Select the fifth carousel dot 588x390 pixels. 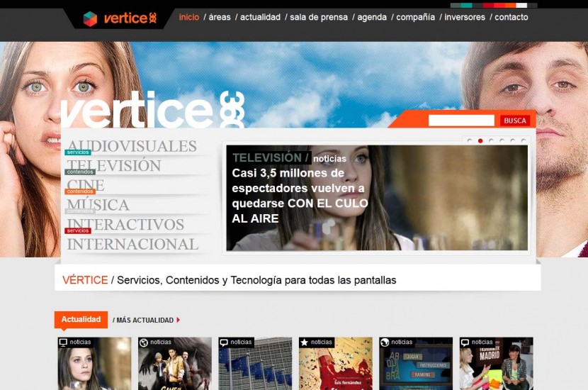[513, 141]
